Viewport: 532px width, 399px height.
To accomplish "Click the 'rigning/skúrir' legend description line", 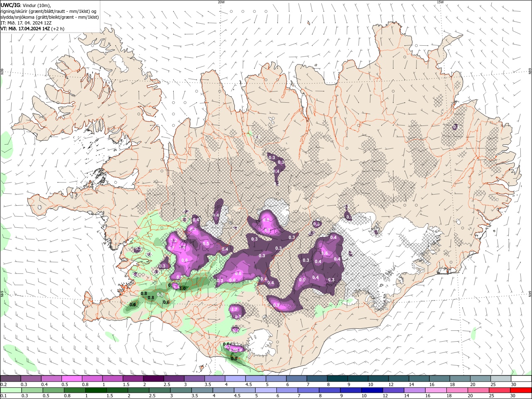I will pos(49,11).
